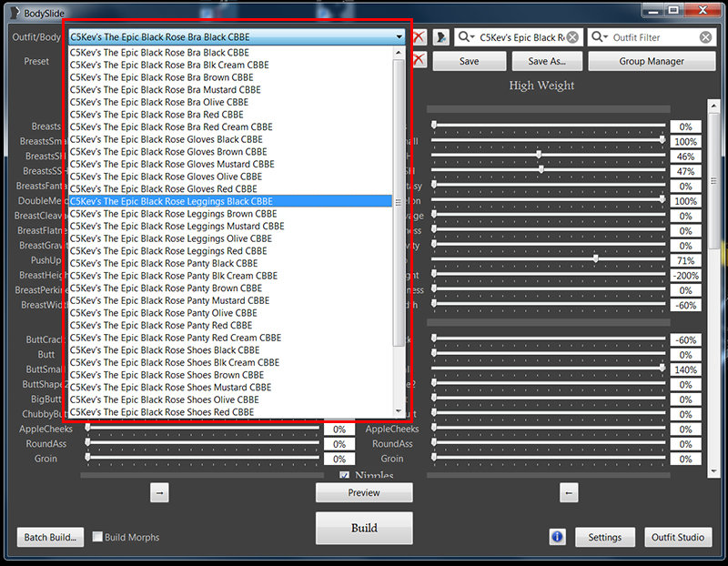The height and width of the screenshot is (566, 728).
Task: Click the Save preset button
Action: coord(469,61)
